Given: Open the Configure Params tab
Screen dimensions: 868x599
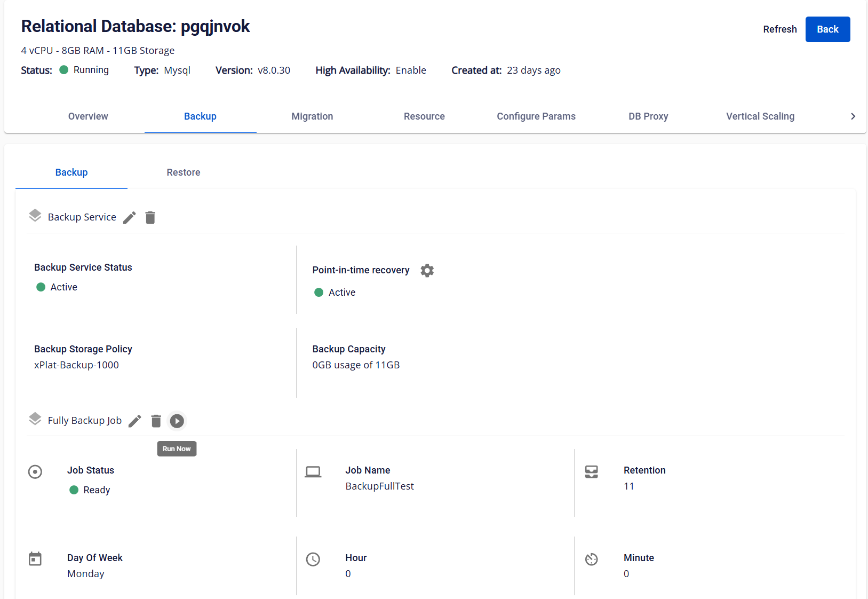Looking at the screenshot, I should [536, 116].
